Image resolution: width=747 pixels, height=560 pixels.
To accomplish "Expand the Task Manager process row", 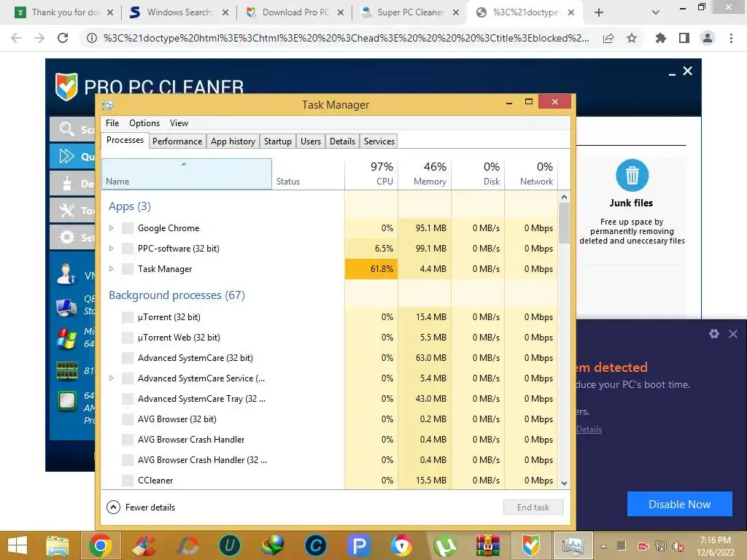I will (x=111, y=269).
